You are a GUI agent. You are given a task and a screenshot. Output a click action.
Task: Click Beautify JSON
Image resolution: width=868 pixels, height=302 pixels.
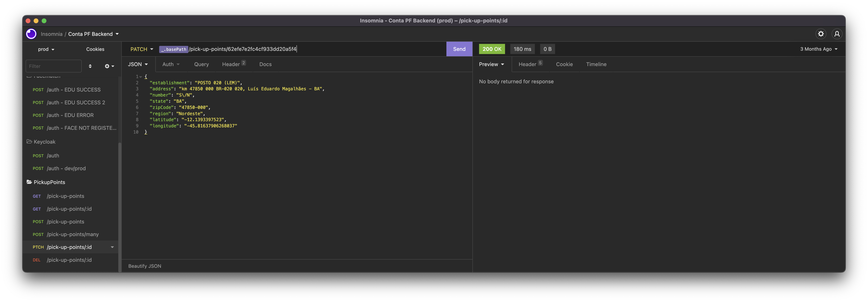pyautogui.click(x=145, y=266)
